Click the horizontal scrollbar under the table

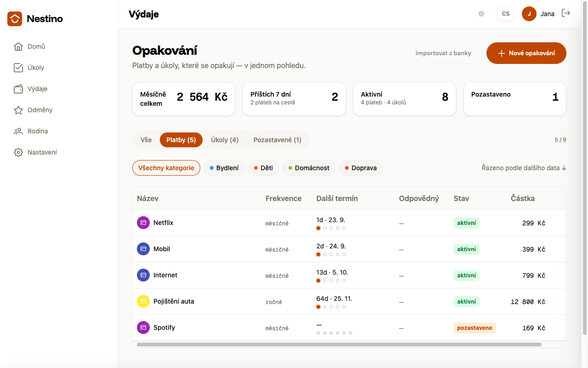coord(339,344)
